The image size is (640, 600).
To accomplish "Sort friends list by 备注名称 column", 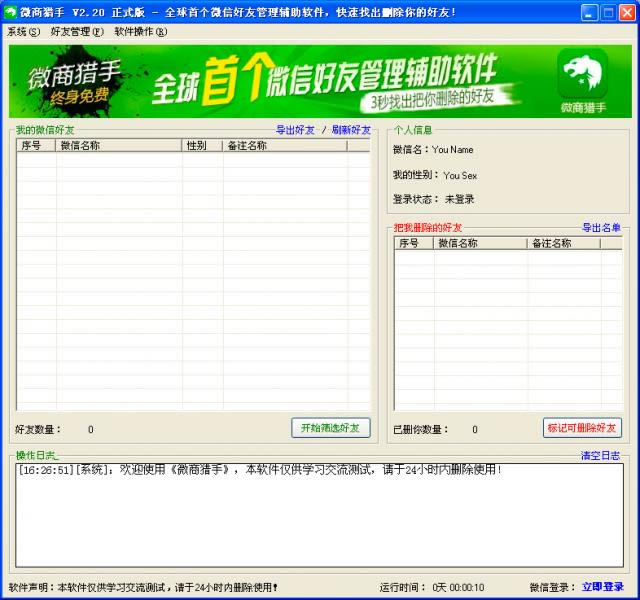I will (285, 146).
